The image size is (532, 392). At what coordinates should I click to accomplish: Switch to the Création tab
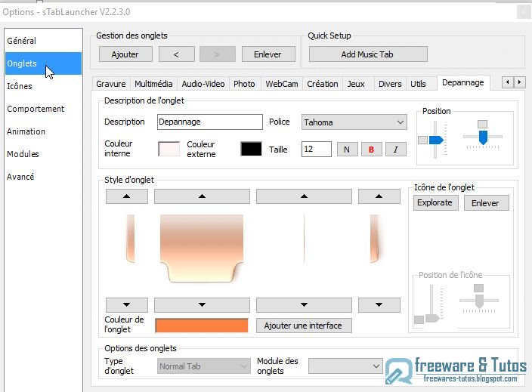(x=323, y=84)
